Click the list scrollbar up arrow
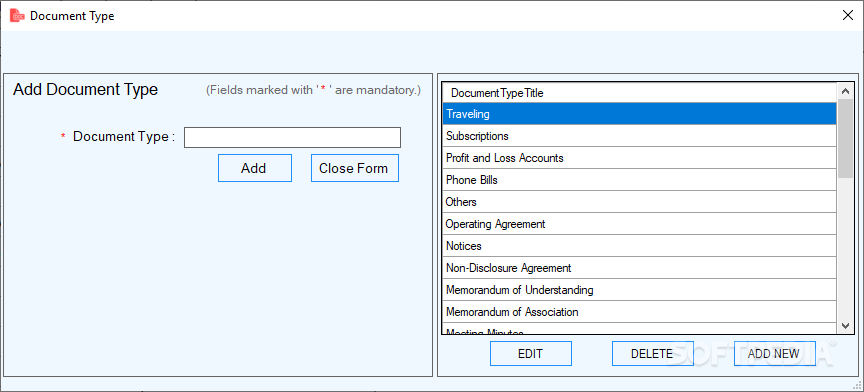Viewport: 864px width, 392px height. pos(845,91)
